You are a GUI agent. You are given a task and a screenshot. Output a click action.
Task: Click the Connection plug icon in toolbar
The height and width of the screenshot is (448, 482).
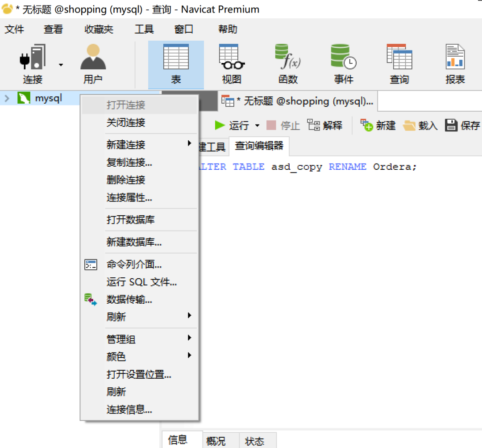[32, 58]
